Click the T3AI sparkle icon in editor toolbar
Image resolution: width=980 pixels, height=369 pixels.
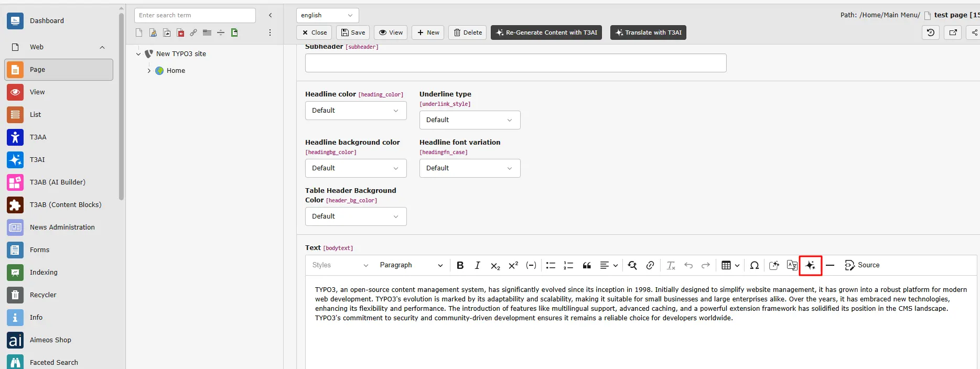click(810, 265)
